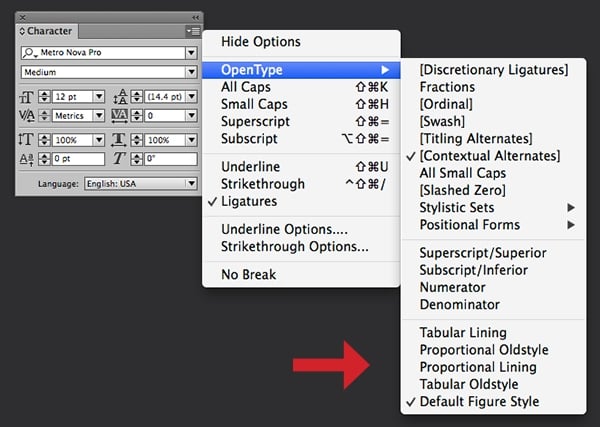
Task: Close the Character panel with the X
Action: pos(22,17)
